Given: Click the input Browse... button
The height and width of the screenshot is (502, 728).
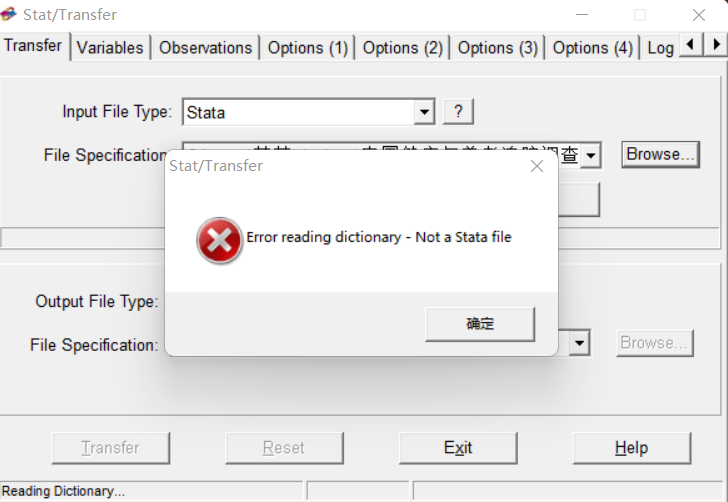Looking at the screenshot, I should (660, 154).
